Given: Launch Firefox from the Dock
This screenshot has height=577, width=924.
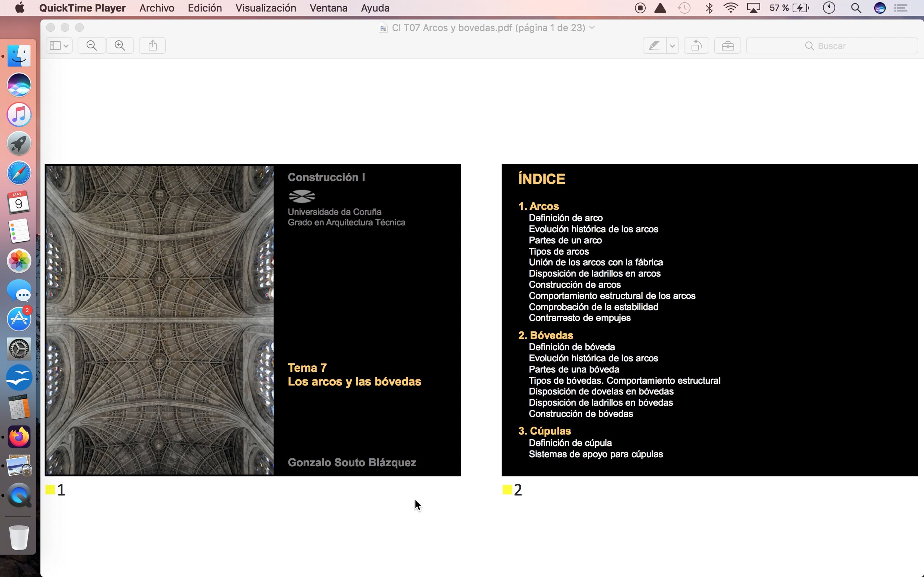Looking at the screenshot, I should 19,437.
